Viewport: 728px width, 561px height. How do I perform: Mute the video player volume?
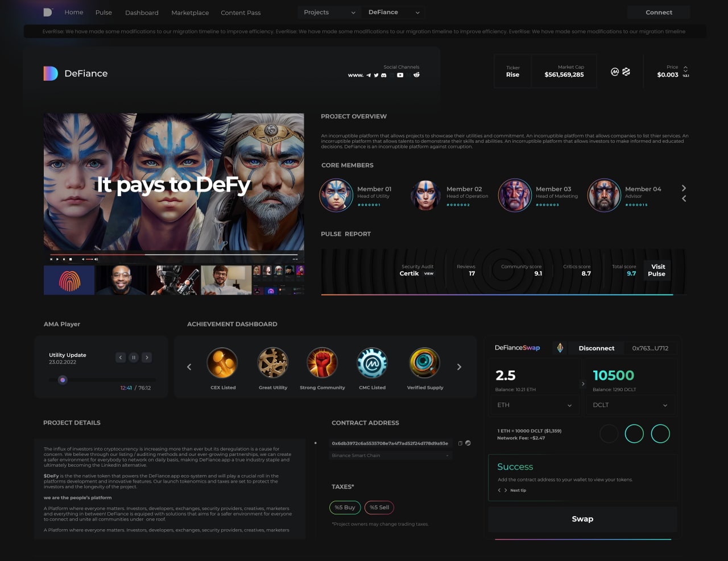coord(96,259)
